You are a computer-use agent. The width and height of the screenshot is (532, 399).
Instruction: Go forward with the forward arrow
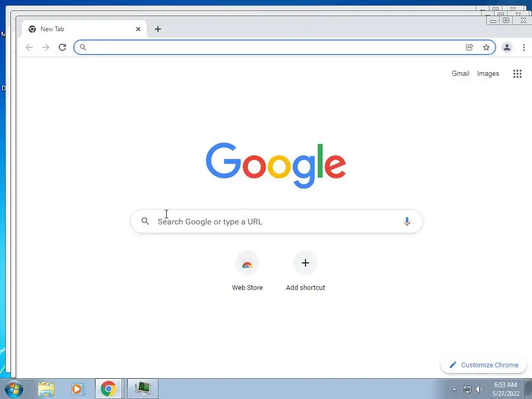point(46,47)
